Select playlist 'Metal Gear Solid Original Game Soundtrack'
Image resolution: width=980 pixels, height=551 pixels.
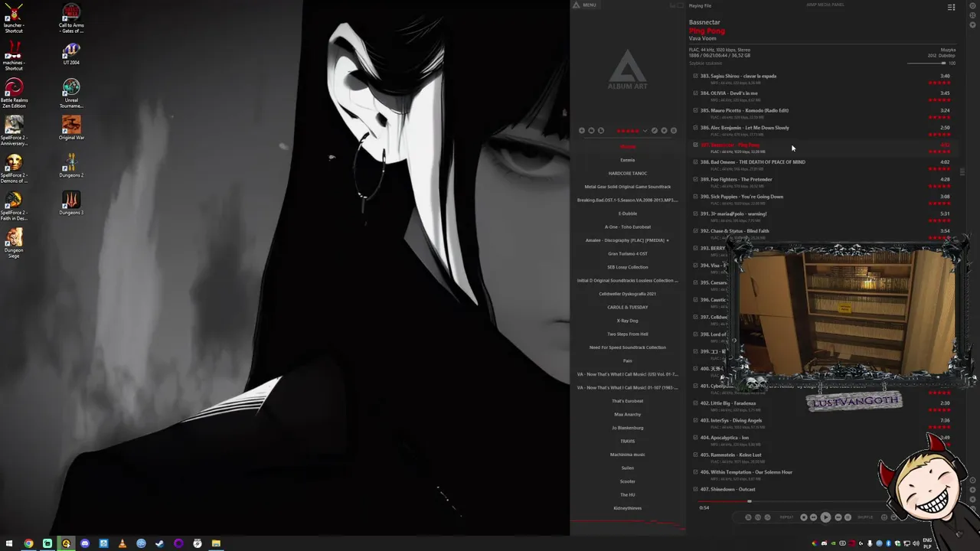coord(628,187)
